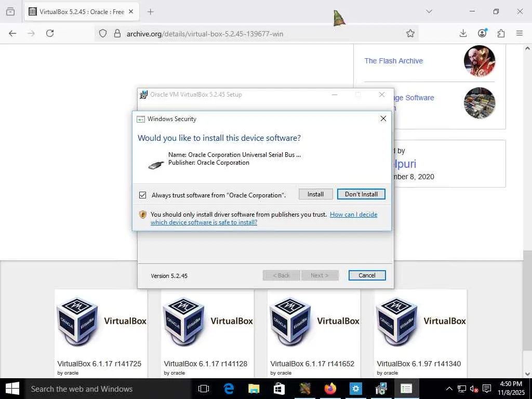Click VirtualBox Setup installer title icon
532x399 pixels.
(x=144, y=95)
